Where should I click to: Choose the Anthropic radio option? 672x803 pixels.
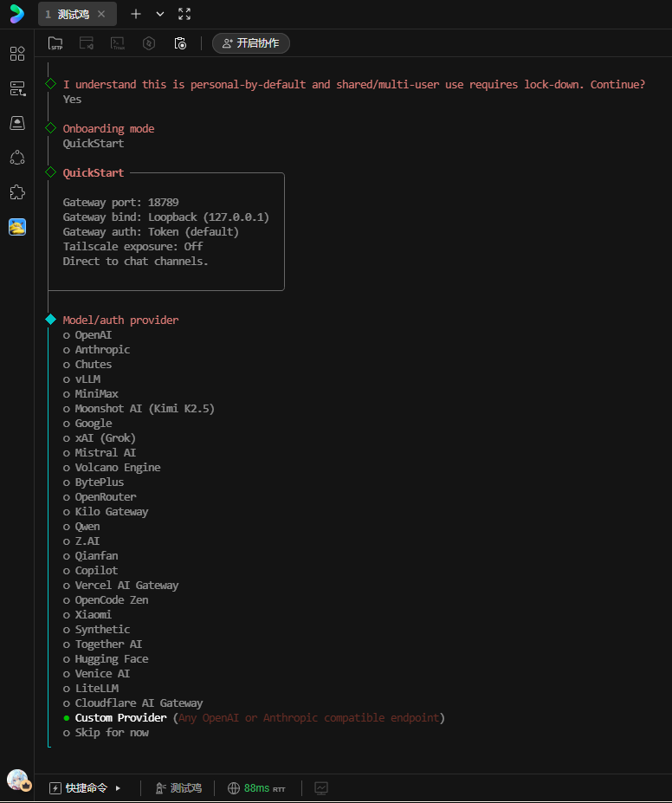coord(101,350)
